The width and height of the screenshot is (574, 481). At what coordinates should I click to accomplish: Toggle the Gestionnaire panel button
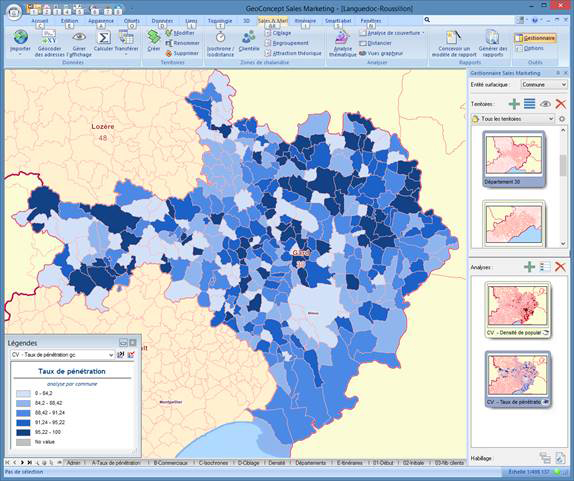click(x=536, y=38)
